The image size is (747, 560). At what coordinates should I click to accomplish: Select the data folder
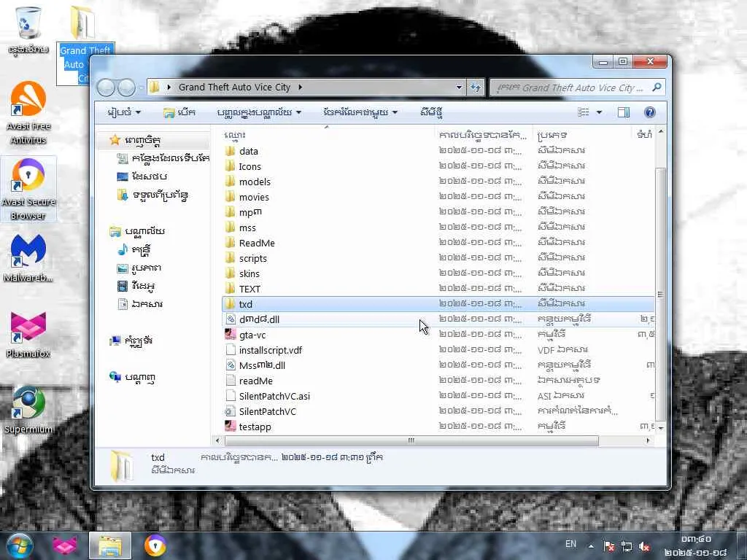pos(438,151)
